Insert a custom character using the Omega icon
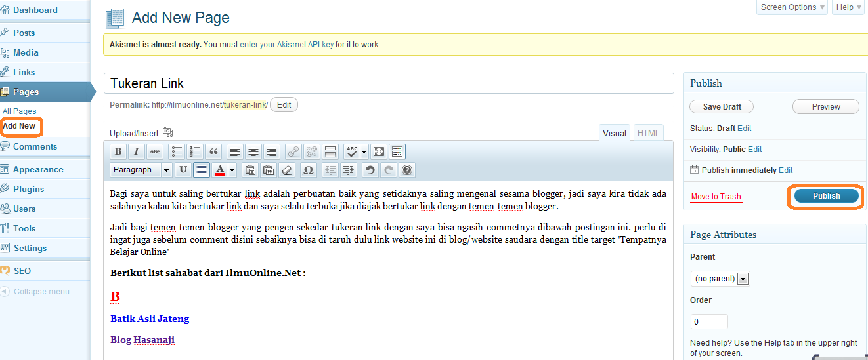 click(x=308, y=170)
